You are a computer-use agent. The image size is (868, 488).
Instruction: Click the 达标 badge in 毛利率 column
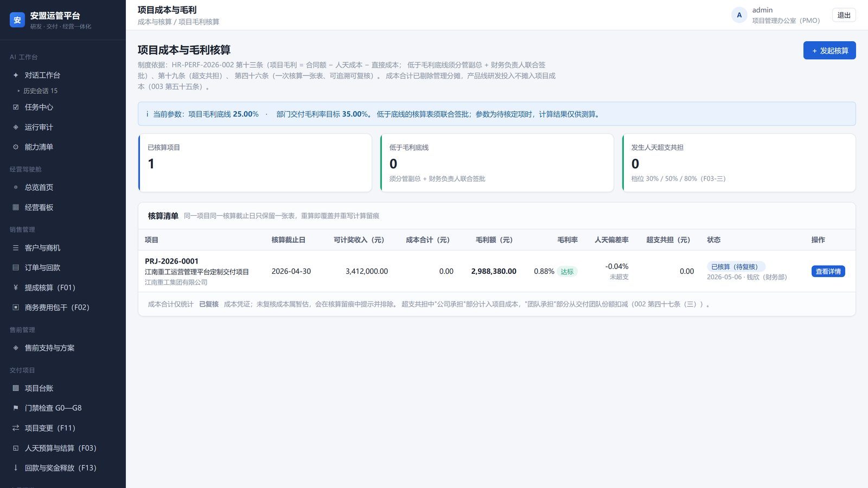point(567,272)
